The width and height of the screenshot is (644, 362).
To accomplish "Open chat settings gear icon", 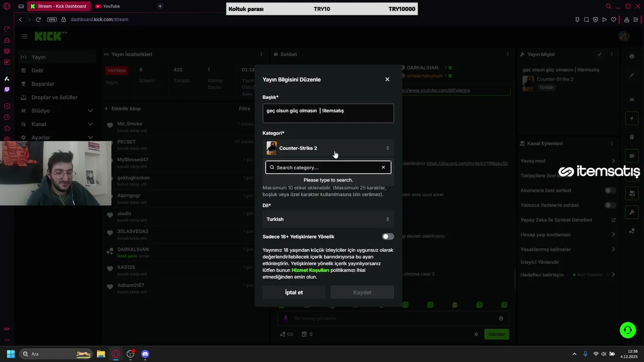I will 476,334.
